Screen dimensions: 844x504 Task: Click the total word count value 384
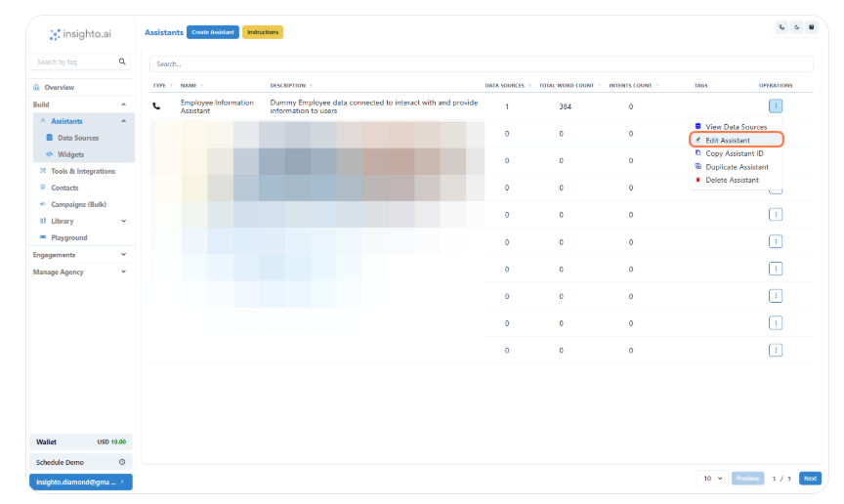pyautogui.click(x=565, y=106)
